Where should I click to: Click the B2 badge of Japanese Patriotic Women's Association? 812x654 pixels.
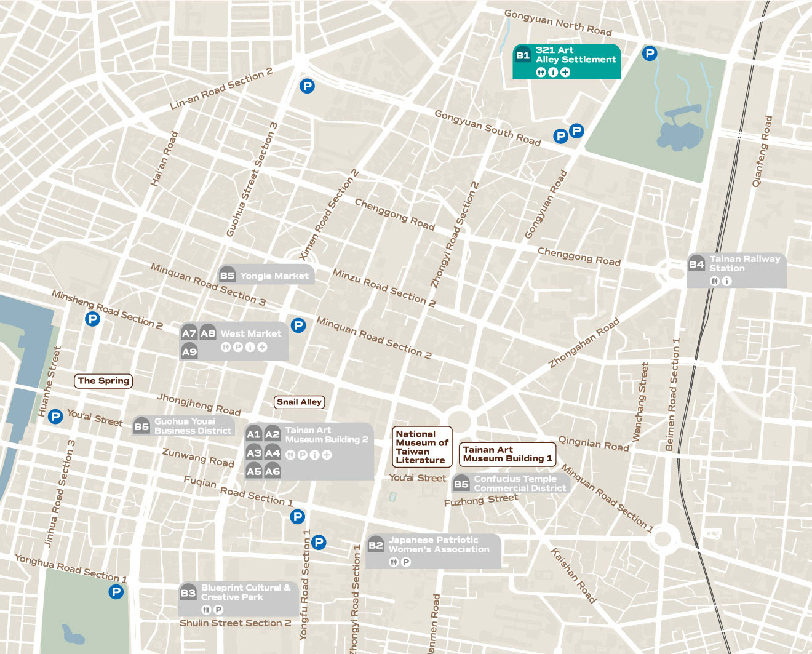click(x=375, y=544)
